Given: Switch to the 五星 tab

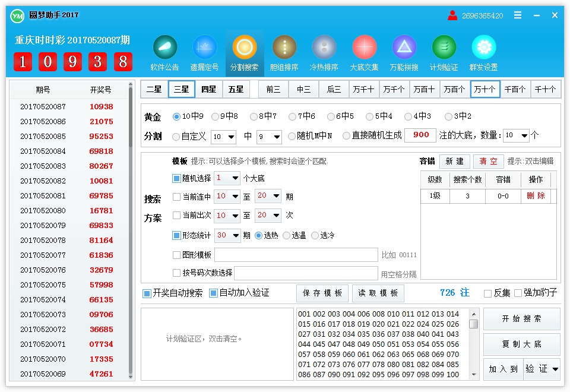Looking at the screenshot, I should (x=235, y=89).
